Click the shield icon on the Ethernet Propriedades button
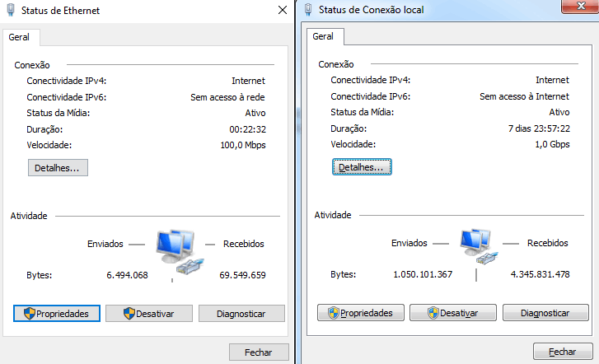This screenshot has width=599, height=364. (30, 314)
